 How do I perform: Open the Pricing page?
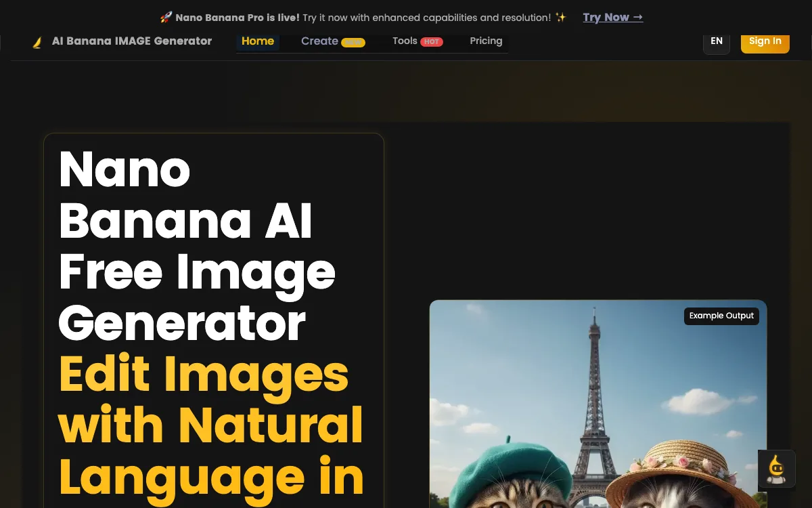coord(486,41)
